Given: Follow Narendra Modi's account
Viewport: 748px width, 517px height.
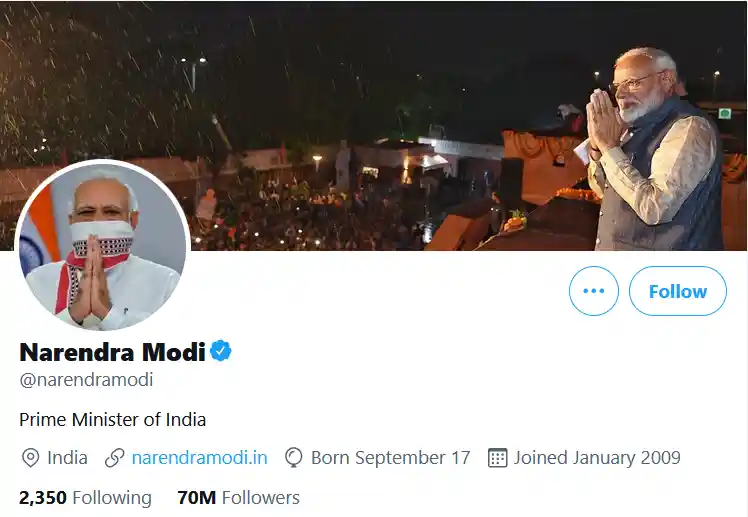Looking at the screenshot, I should tap(677, 291).
